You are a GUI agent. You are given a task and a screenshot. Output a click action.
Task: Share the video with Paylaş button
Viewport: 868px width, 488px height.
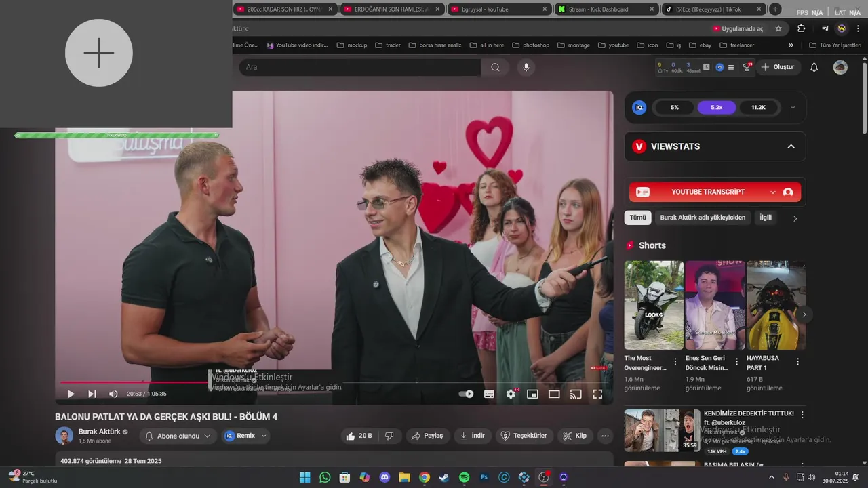[427, 436]
